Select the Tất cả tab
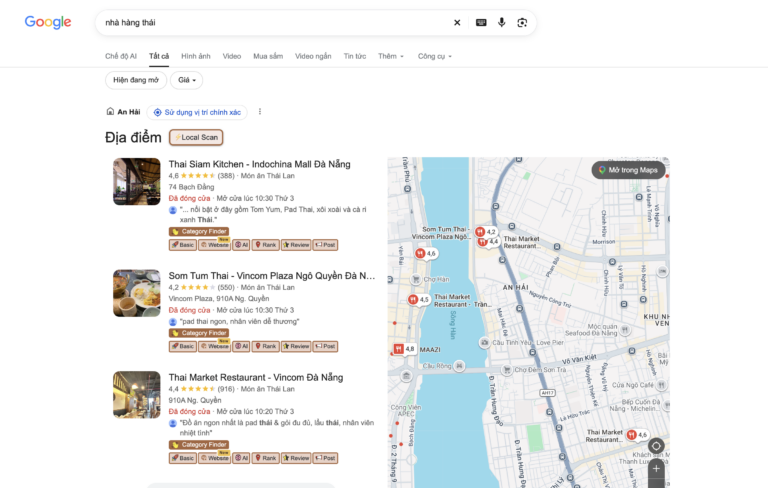Screen dimensions: 768x488 click(x=159, y=56)
